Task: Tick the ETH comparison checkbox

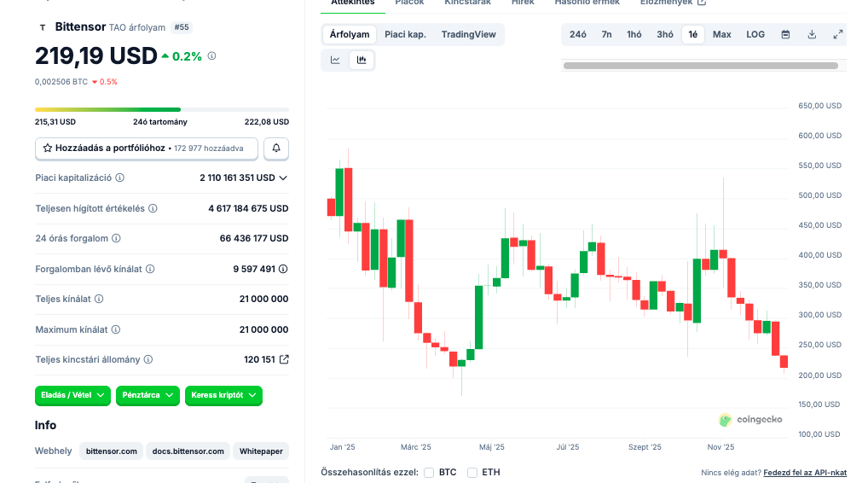Action: (x=472, y=472)
